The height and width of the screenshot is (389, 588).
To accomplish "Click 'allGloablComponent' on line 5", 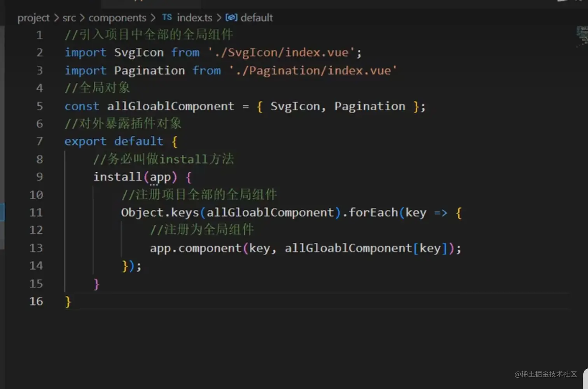I will (x=171, y=106).
